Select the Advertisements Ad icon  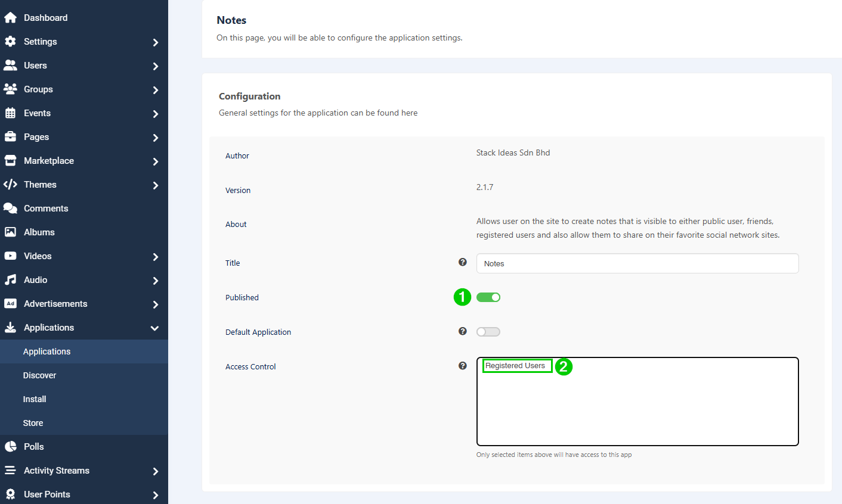[10, 303]
